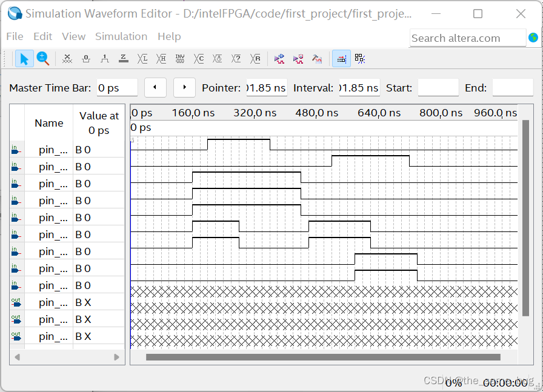Click the Start time field

click(x=438, y=88)
